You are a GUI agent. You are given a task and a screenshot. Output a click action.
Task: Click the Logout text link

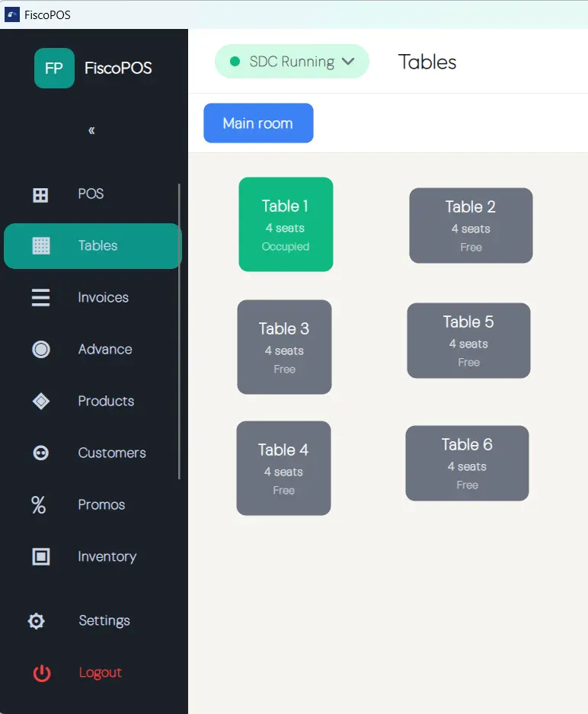click(100, 673)
